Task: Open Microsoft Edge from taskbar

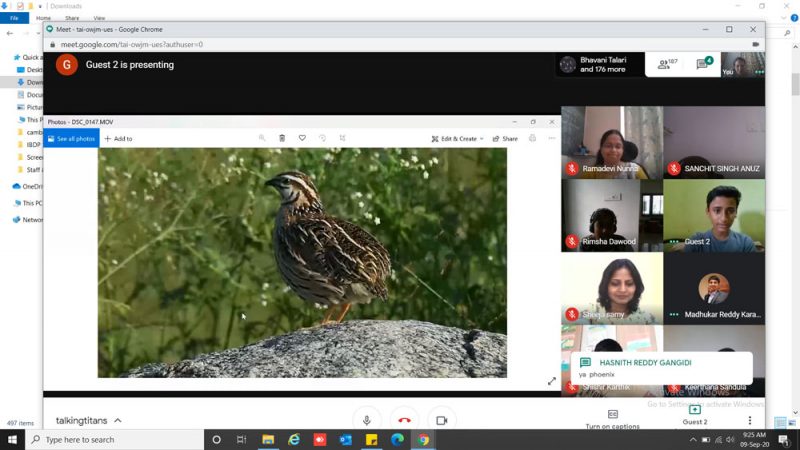Action: point(397,439)
